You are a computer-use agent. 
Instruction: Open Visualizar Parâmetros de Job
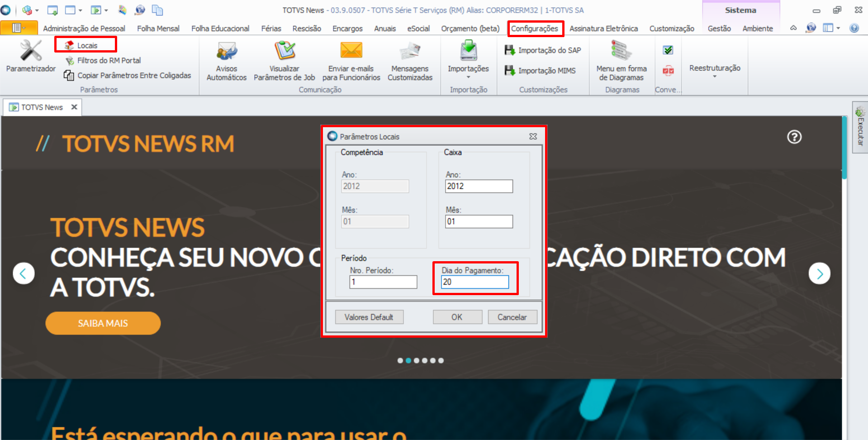[x=285, y=61]
